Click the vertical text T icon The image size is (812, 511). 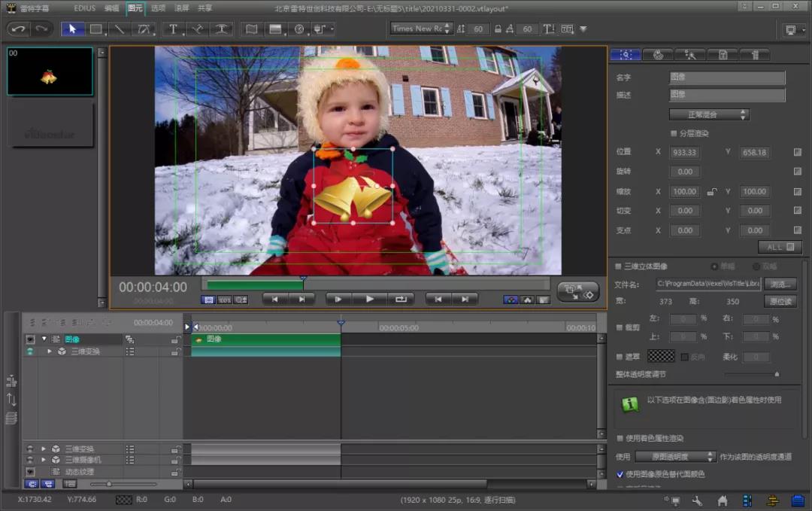click(x=548, y=29)
